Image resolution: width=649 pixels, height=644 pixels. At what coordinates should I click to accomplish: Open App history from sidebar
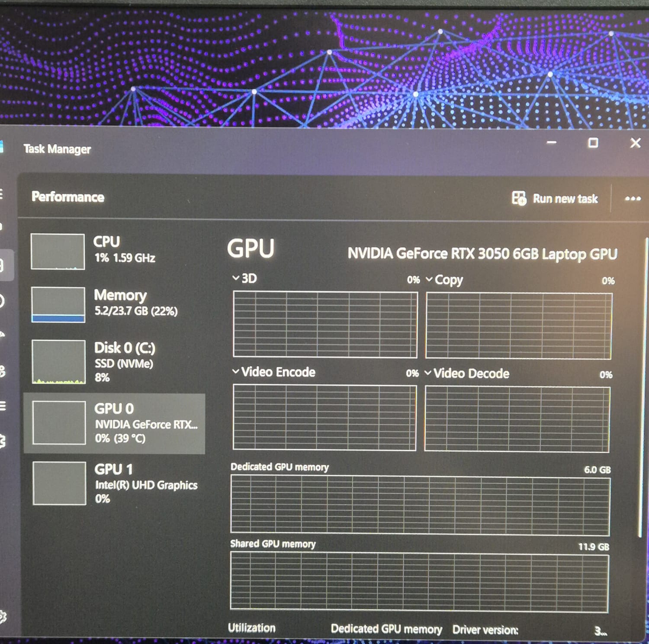click(x=3, y=301)
